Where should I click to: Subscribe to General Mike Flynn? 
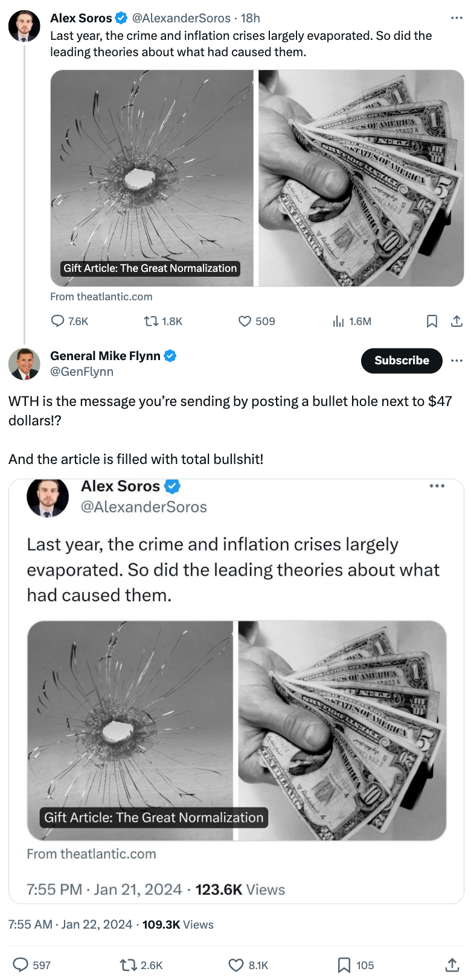click(x=401, y=360)
